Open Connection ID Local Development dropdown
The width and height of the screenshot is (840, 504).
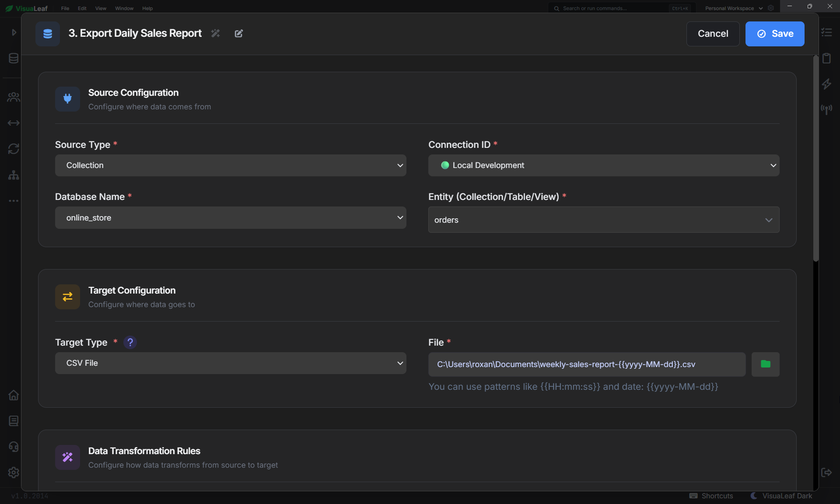coord(604,165)
